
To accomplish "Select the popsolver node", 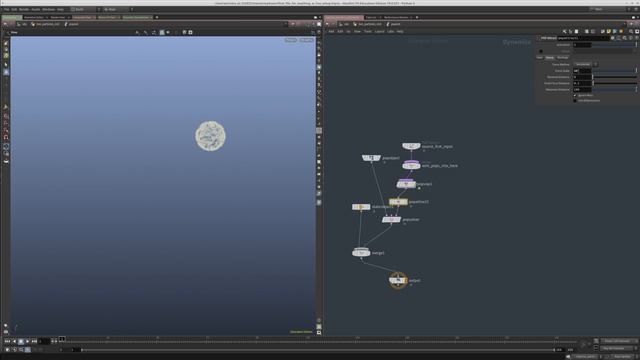I will 391,220.
